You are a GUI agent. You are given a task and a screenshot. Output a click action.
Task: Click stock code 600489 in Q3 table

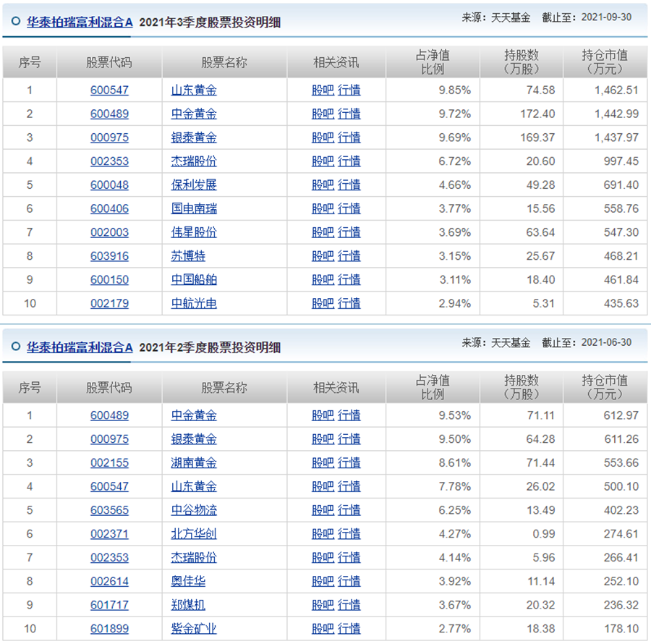[x=110, y=114]
